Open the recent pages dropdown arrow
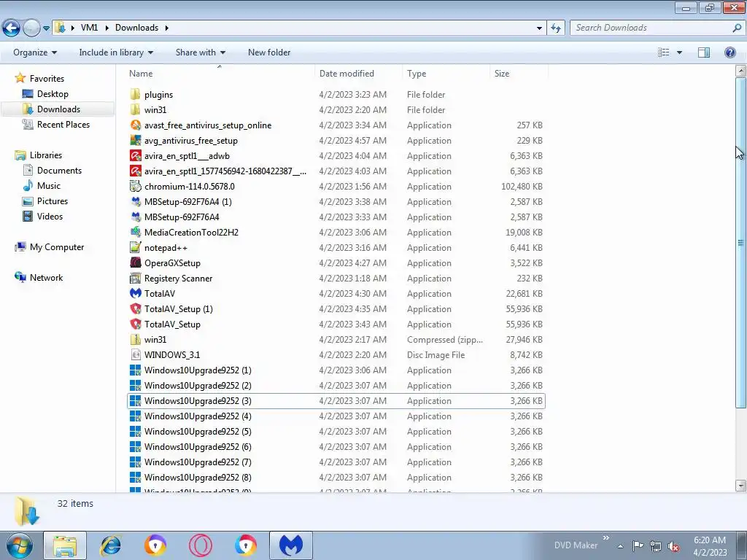The height and width of the screenshot is (560, 747). point(46,28)
